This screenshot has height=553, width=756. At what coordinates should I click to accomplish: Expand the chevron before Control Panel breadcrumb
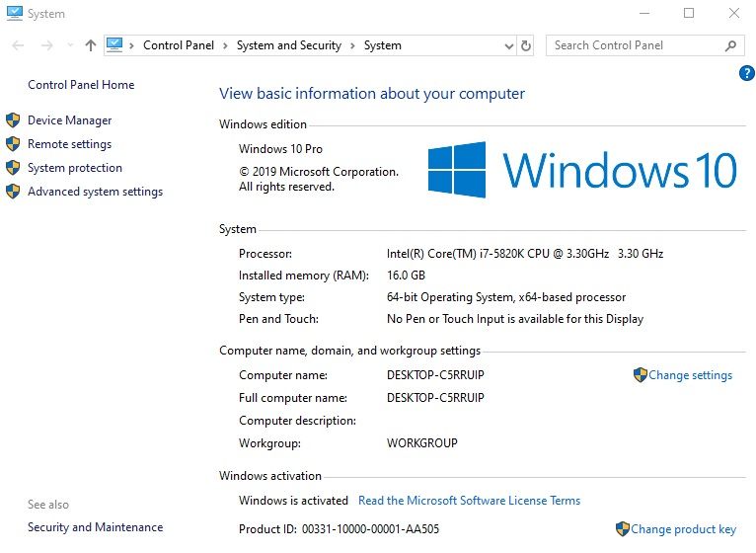click(x=131, y=45)
